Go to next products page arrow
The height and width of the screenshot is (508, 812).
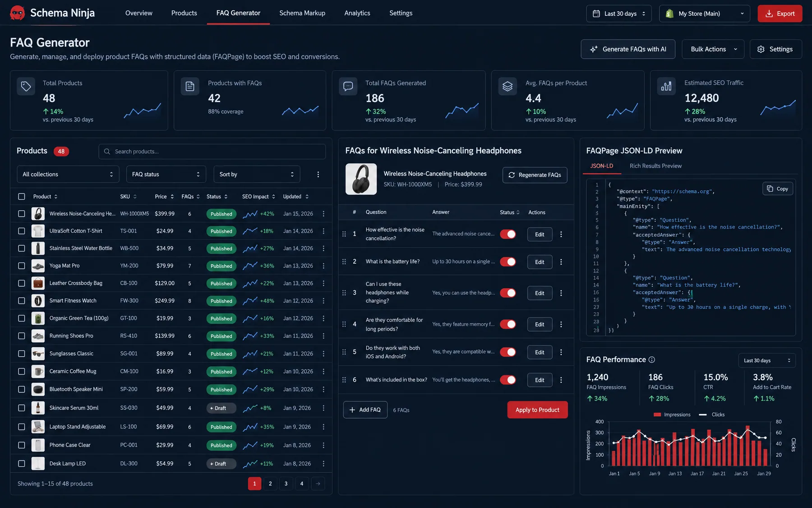click(x=318, y=484)
